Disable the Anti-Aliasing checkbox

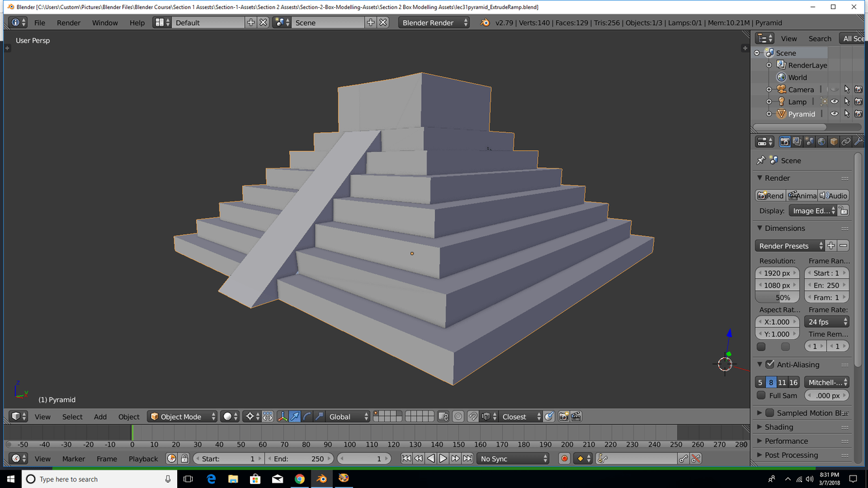click(x=770, y=364)
